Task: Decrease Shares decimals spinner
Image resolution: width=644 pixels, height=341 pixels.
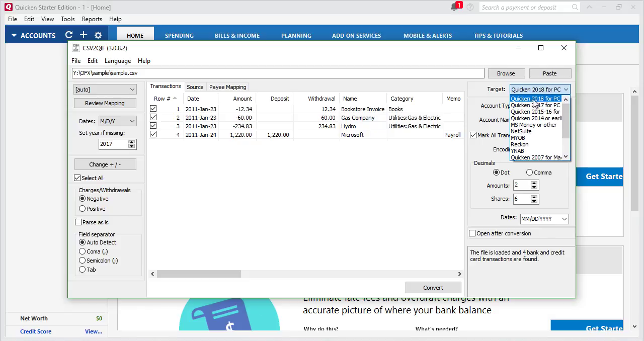Action: click(x=534, y=201)
